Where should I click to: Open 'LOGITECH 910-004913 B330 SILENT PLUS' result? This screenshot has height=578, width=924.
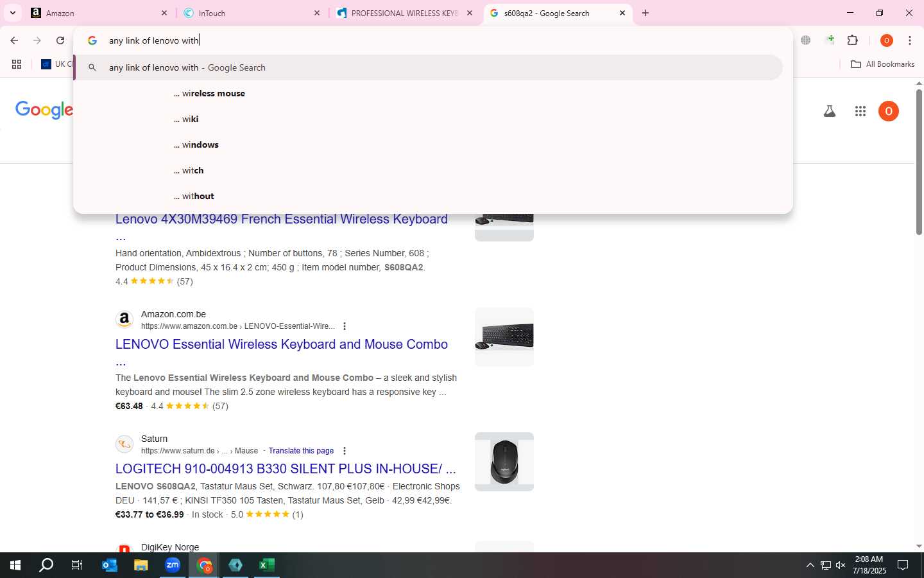click(286, 469)
